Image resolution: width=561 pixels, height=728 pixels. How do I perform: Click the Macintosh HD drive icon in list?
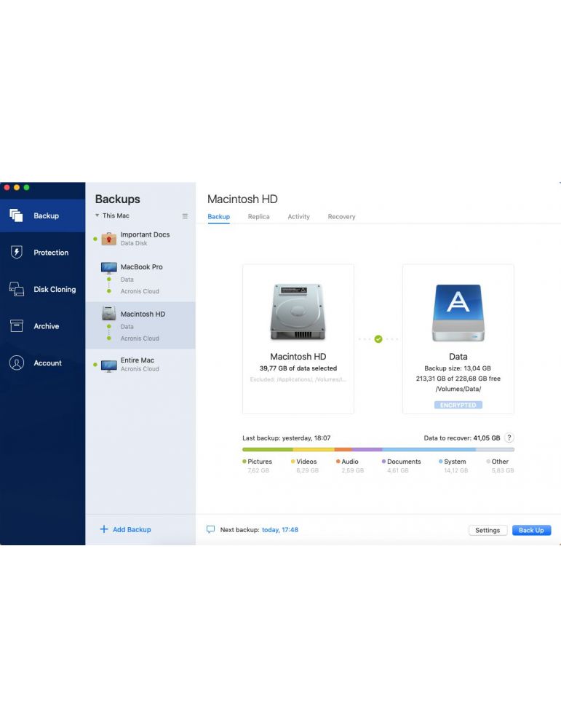pos(108,313)
